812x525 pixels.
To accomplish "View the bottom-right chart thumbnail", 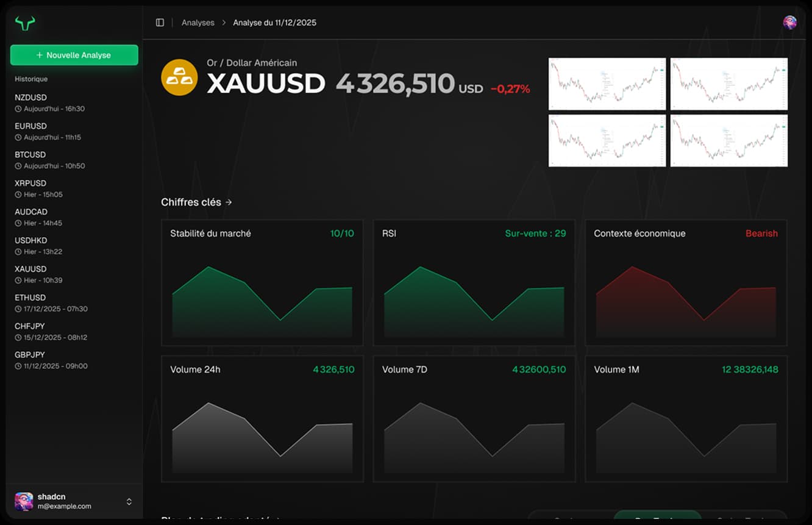I will click(729, 141).
